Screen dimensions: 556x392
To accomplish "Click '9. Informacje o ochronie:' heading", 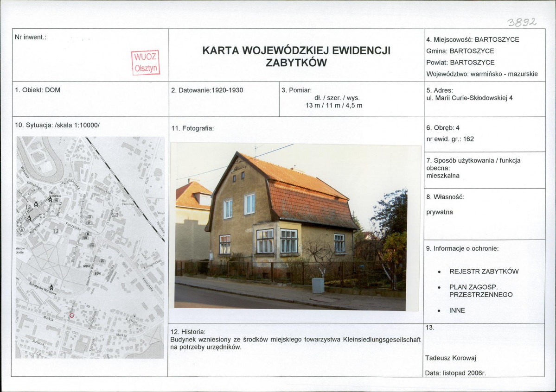I will point(462,248).
